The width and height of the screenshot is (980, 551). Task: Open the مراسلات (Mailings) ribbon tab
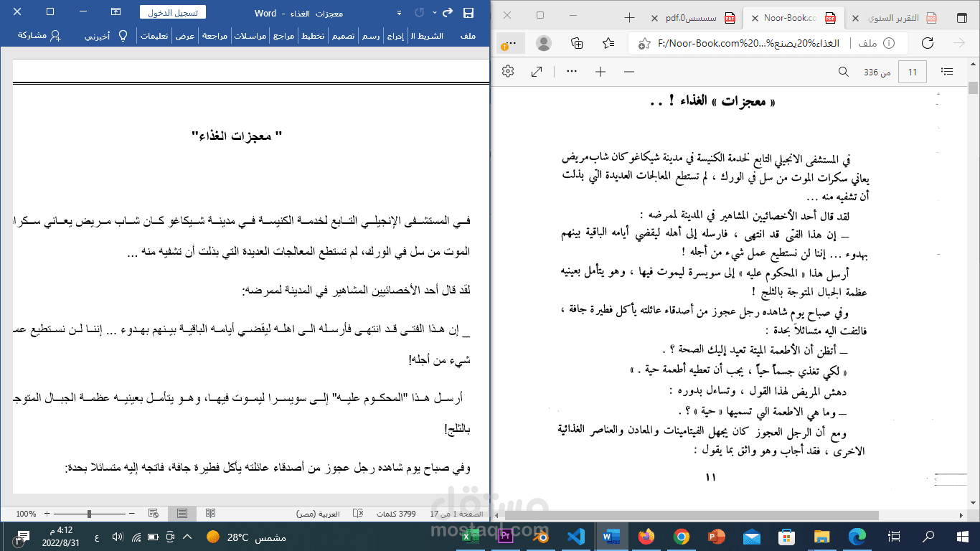(x=251, y=36)
